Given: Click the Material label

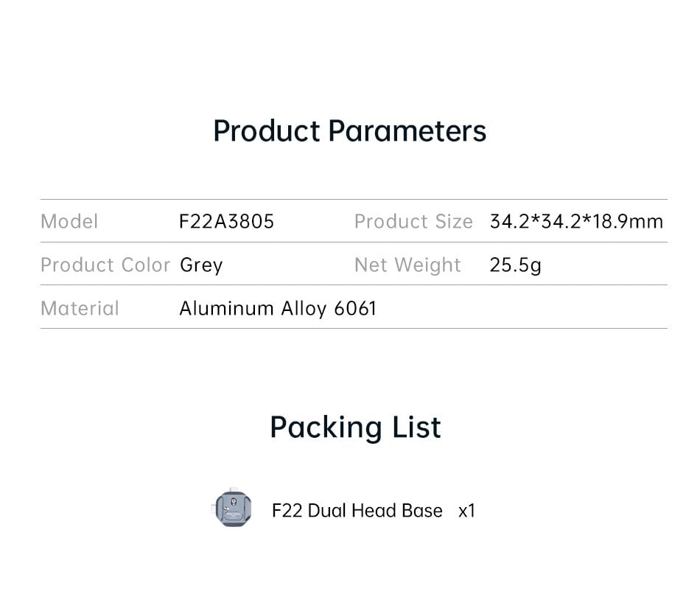Looking at the screenshot, I should [80, 307].
